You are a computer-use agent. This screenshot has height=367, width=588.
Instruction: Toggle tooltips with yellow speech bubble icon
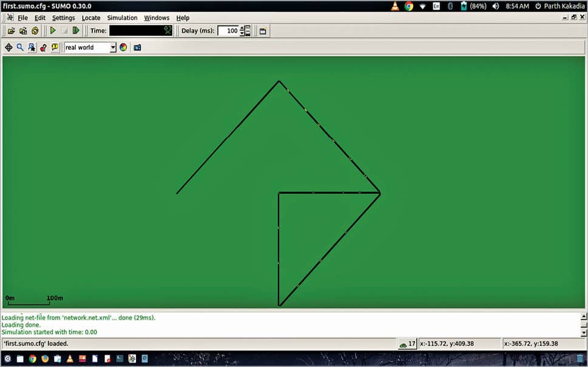point(55,47)
